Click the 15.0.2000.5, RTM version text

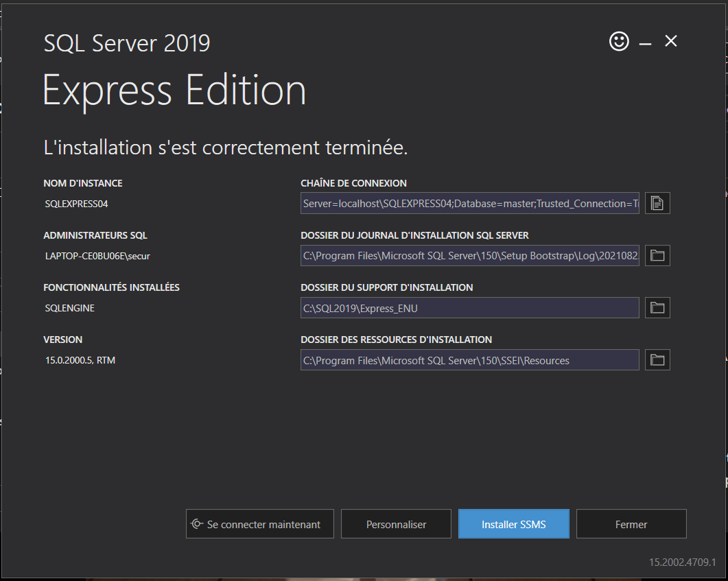tap(80, 360)
